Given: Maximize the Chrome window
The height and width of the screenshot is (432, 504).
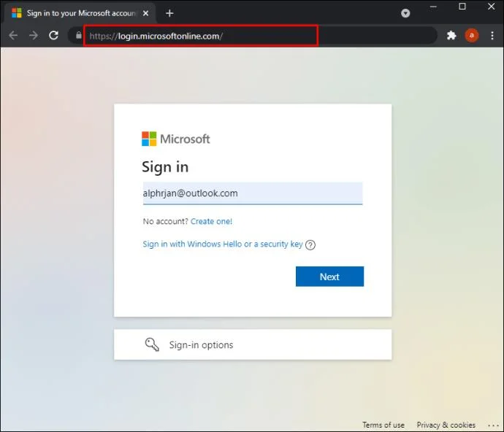Looking at the screenshot, I should click(x=462, y=7).
